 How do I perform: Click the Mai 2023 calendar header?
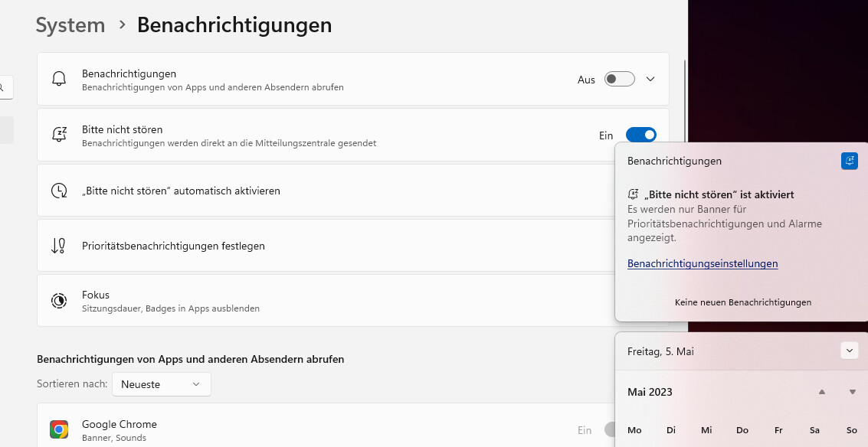coord(650,392)
